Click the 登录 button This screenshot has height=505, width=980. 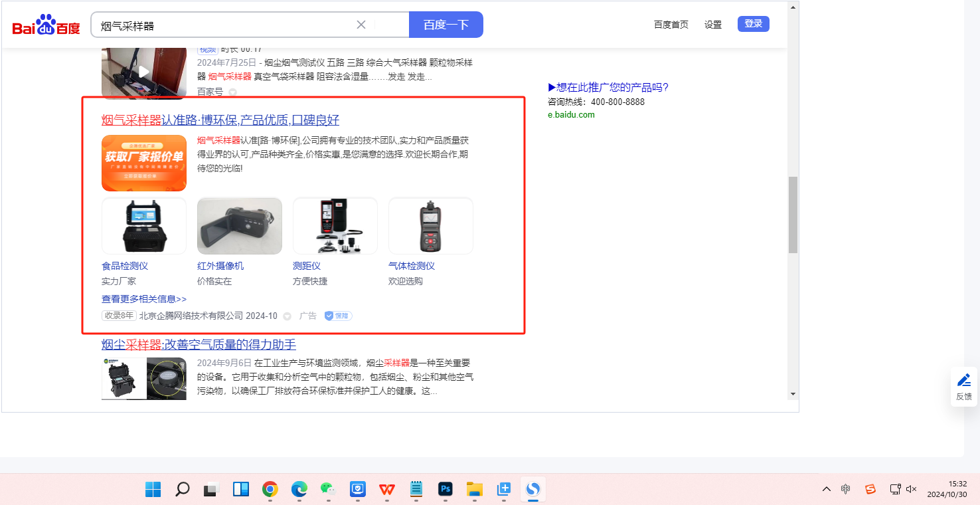[x=754, y=24]
